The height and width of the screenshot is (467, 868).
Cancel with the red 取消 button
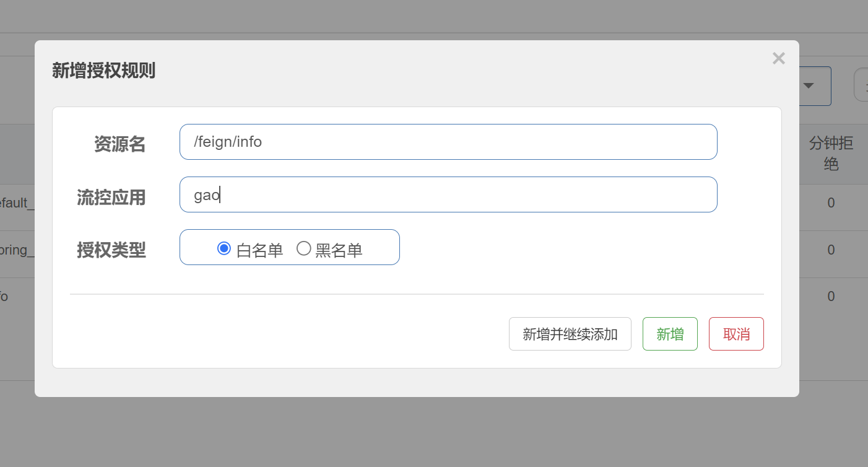(736, 334)
